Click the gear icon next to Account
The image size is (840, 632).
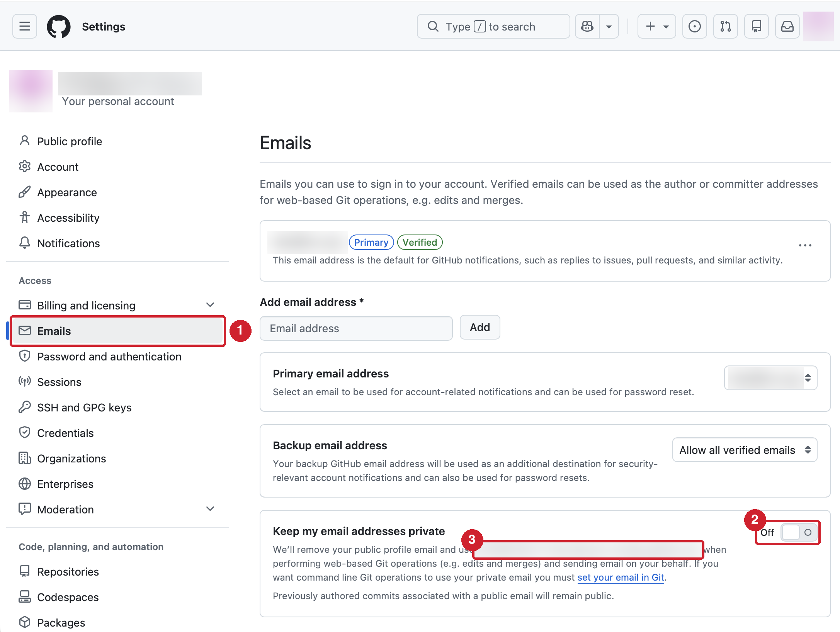pos(25,166)
